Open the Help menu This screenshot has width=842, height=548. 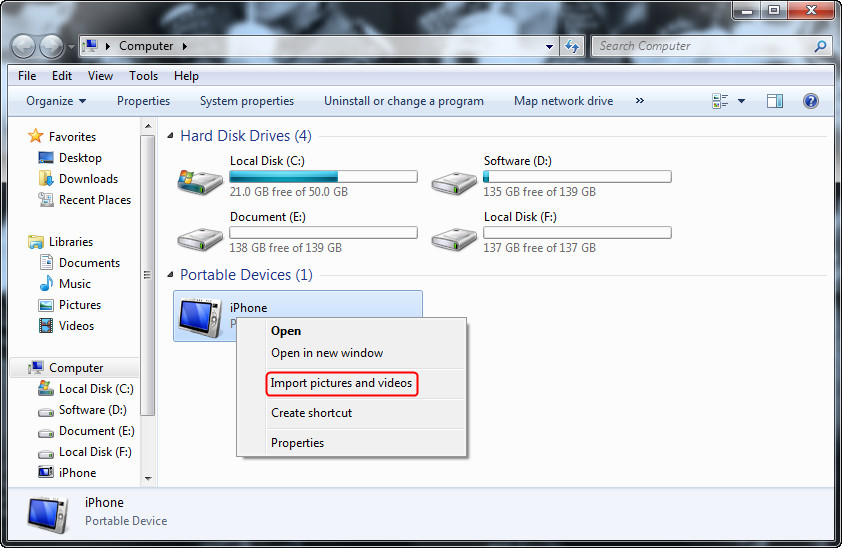186,76
